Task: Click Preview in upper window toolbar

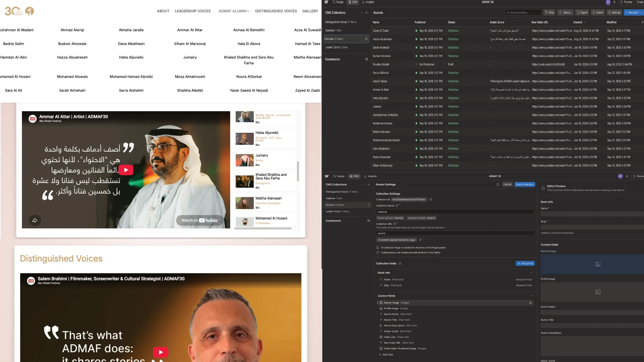Action: [x=626, y=2]
